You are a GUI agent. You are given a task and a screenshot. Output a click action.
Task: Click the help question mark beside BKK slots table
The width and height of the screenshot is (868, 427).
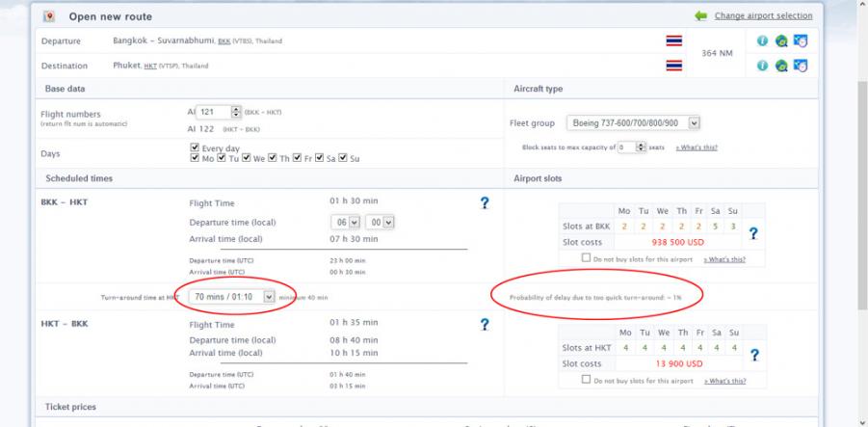click(x=753, y=233)
